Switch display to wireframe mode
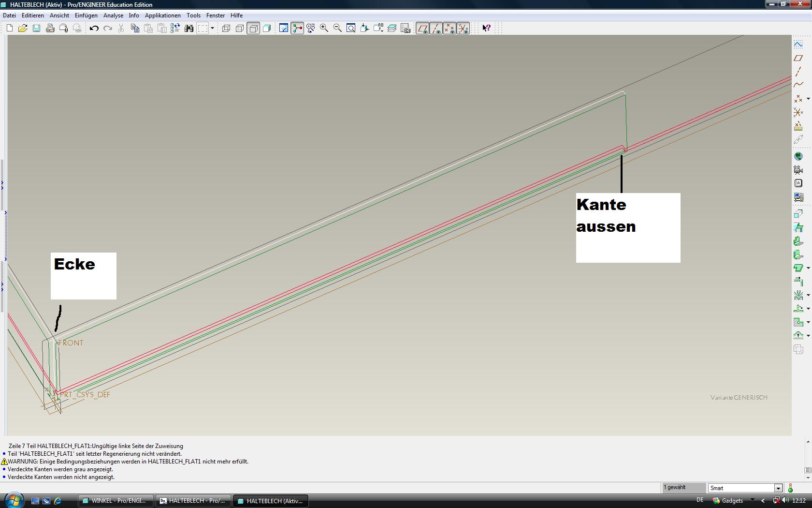The height and width of the screenshot is (508, 812). (226, 28)
